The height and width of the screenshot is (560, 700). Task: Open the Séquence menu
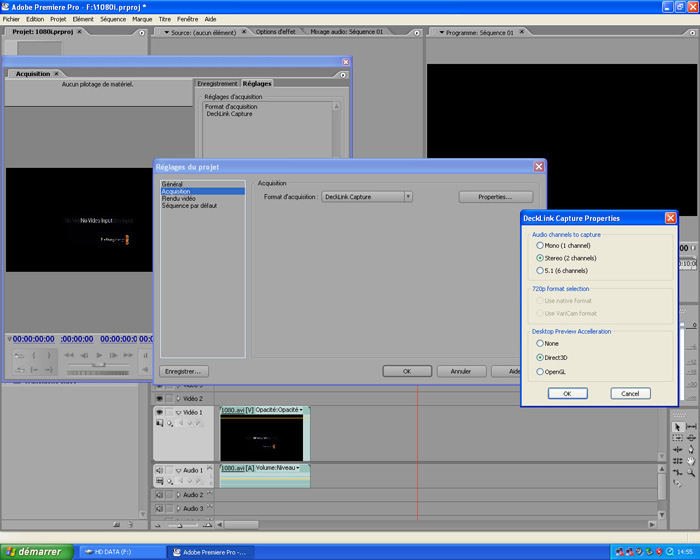[x=113, y=19]
